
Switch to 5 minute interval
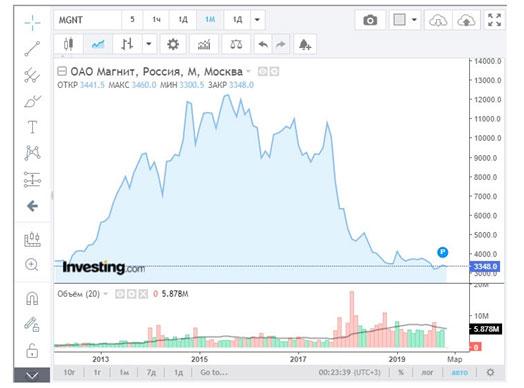[x=132, y=20]
